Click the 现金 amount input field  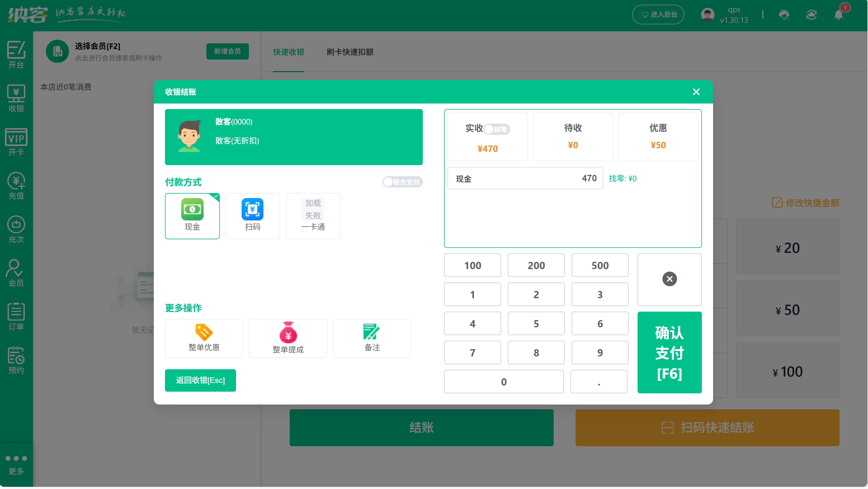coord(525,178)
